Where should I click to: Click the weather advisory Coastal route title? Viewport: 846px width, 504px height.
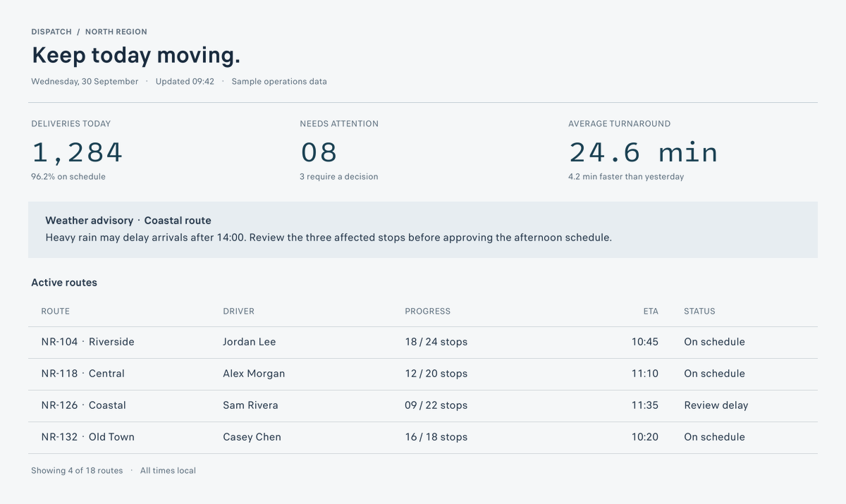point(128,221)
